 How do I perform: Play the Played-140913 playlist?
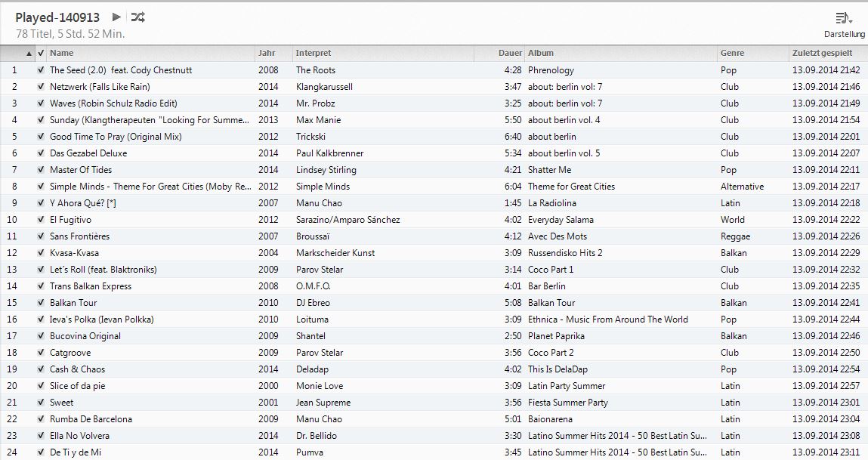[116, 16]
